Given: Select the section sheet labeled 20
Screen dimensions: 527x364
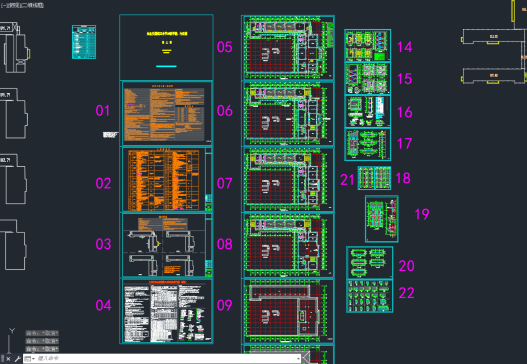Looking at the screenshot, I should (370, 262).
